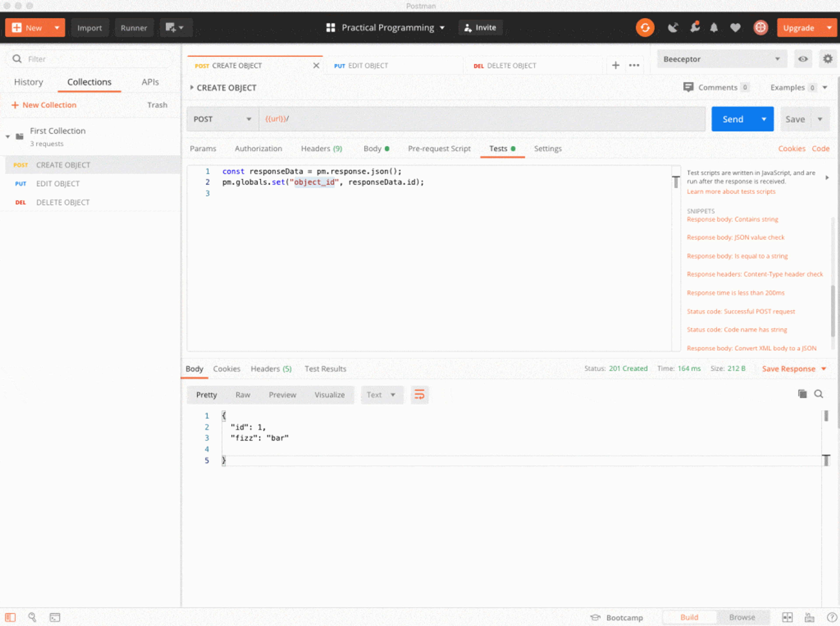Select Browse mode toggle
The width and height of the screenshot is (840, 626).
[742, 617]
